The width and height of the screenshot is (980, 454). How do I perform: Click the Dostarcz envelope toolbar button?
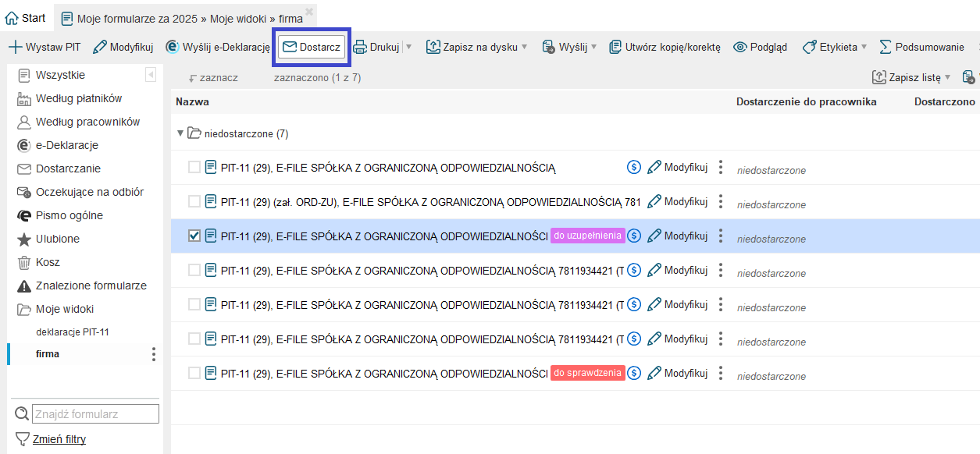pyautogui.click(x=311, y=47)
